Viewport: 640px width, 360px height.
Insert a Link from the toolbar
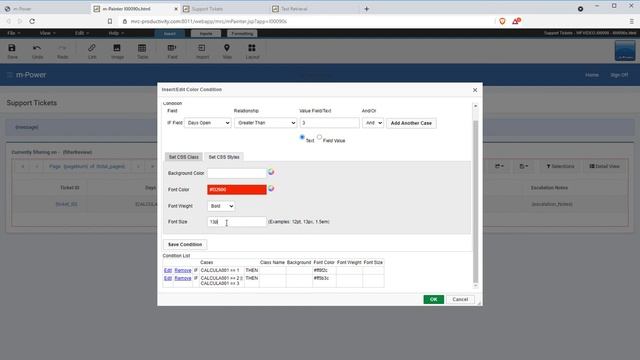92,51
